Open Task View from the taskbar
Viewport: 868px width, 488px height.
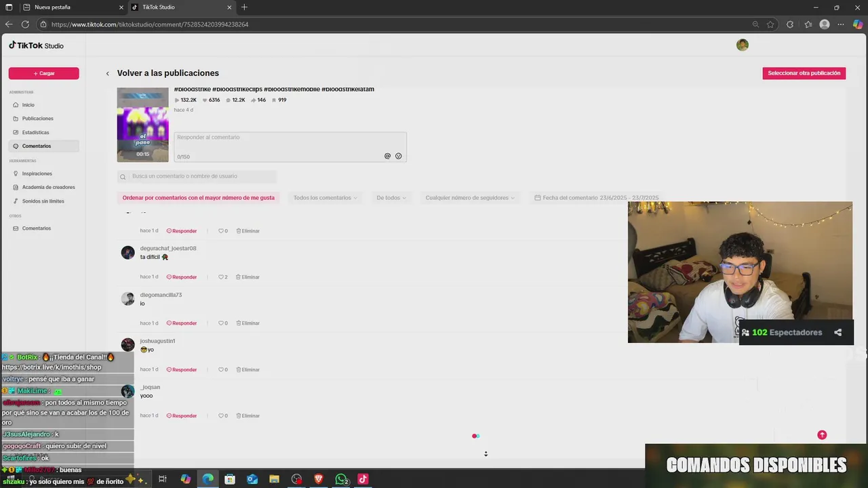pos(163,479)
